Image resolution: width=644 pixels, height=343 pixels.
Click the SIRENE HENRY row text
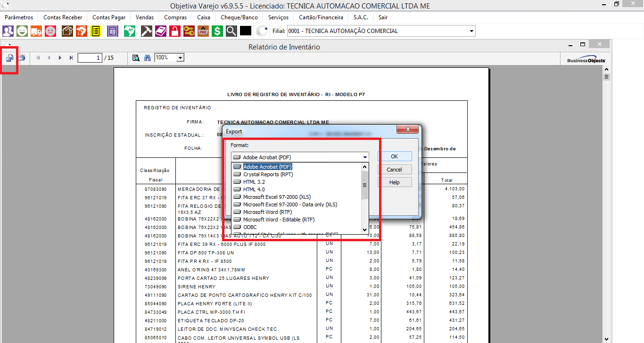pos(197,286)
